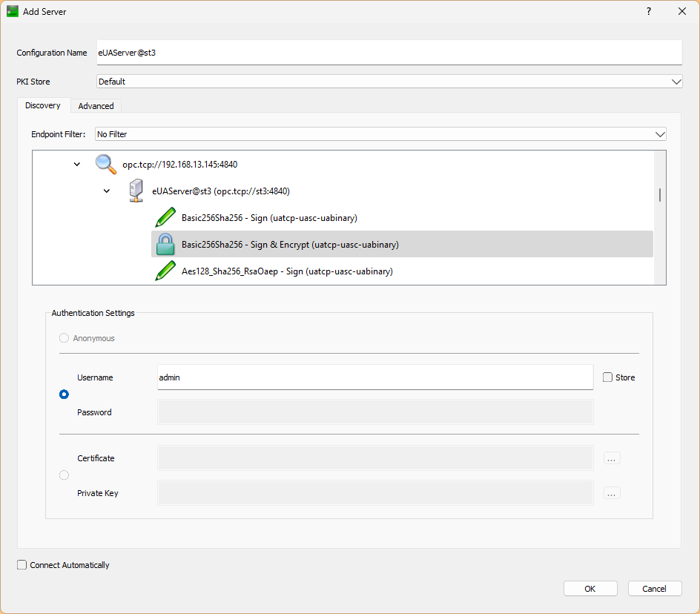
Task: Collapse the eUAServer@st3 server node
Action: [107, 191]
